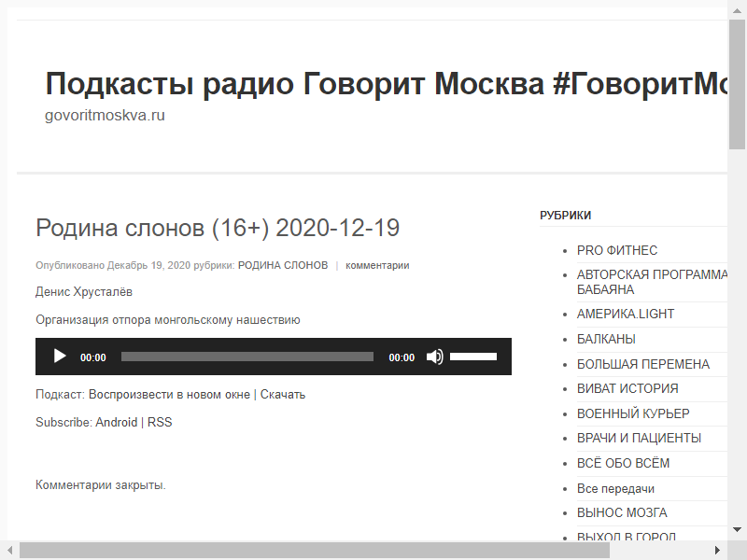Click the horizontal scrollbar left arrow
Screen dimensions: 747x560
(9, 551)
